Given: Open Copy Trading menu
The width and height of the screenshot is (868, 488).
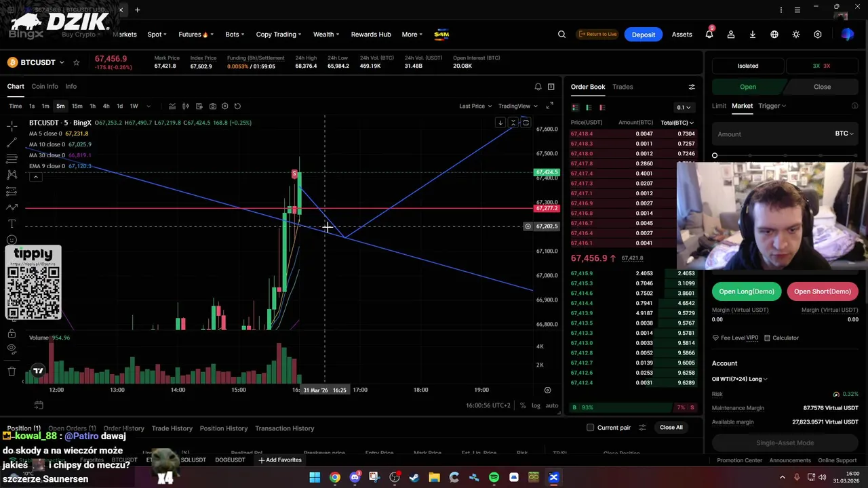Looking at the screenshot, I should pyautogui.click(x=279, y=35).
